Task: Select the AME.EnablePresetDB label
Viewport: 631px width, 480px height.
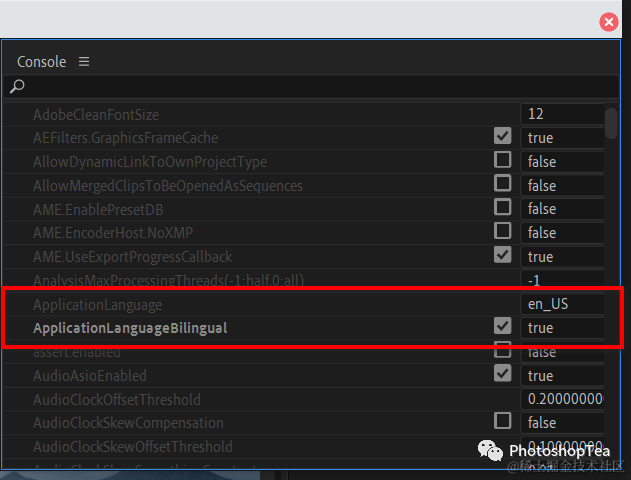Action: coord(98,210)
